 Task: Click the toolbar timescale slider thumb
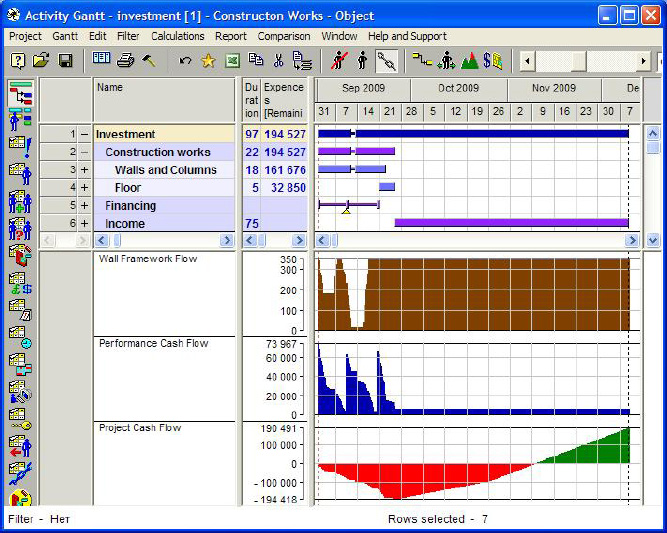(578, 61)
